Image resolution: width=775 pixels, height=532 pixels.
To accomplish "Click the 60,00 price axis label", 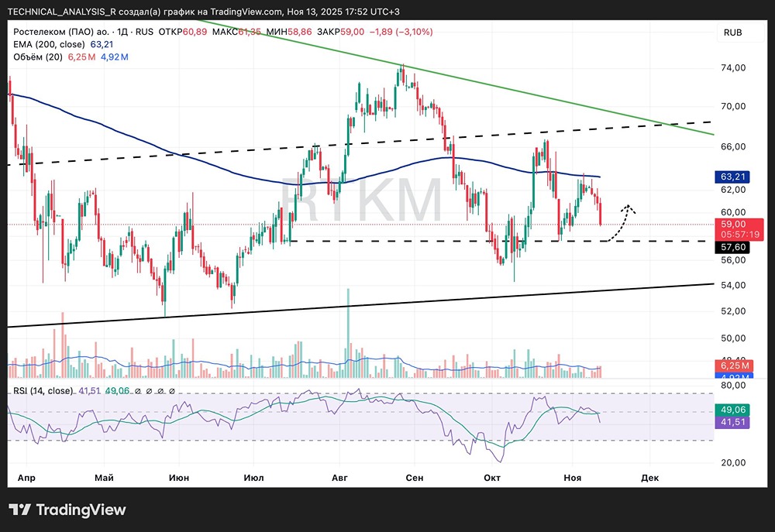I will tap(733, 213).
